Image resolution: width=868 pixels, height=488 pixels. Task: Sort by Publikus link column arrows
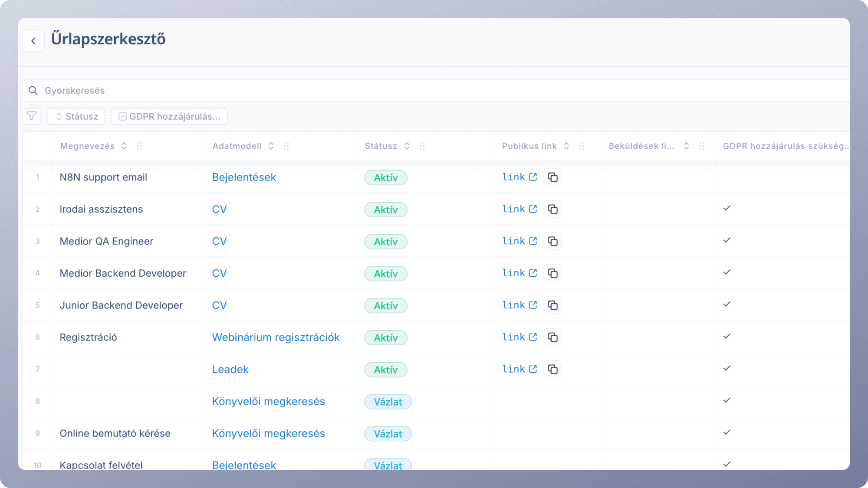coord(566,146)
